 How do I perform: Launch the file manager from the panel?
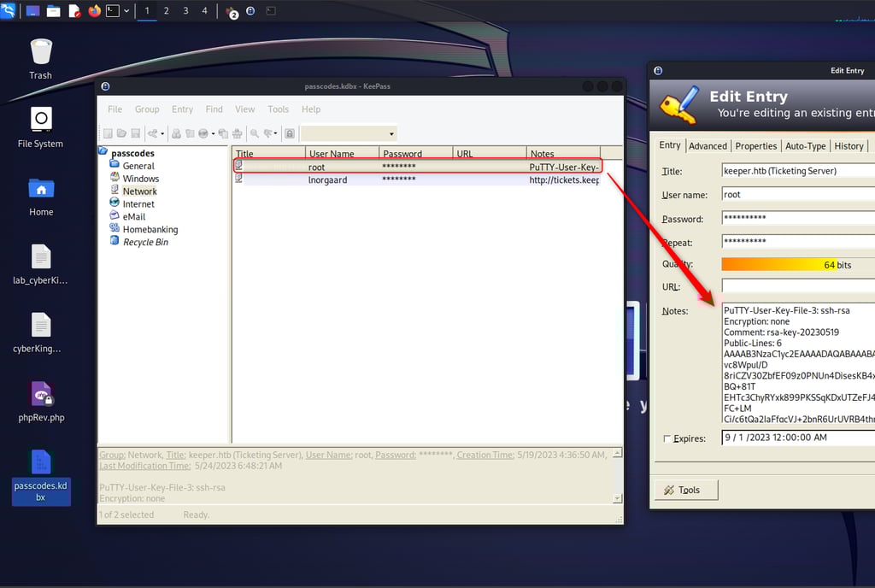(54, 10)
